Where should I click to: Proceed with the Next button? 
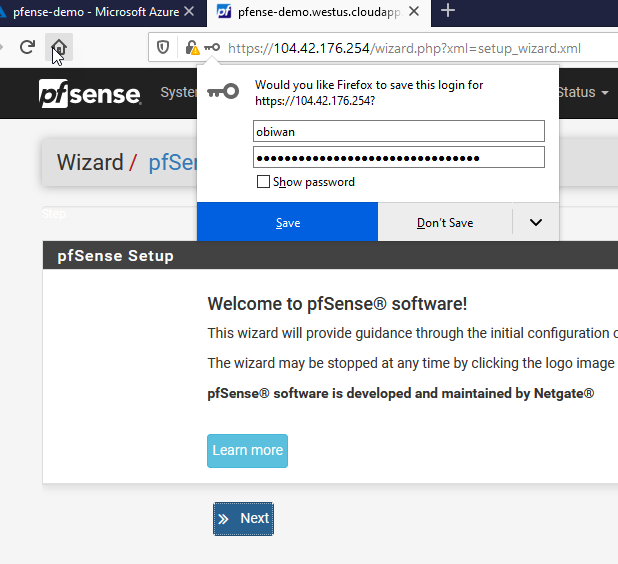point(243,519)
